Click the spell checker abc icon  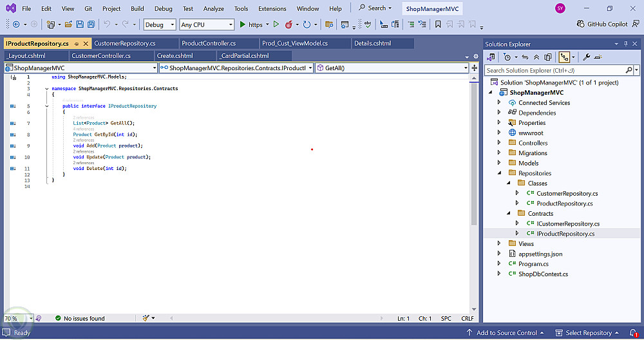pyautogui.click(x=368, y=24)
